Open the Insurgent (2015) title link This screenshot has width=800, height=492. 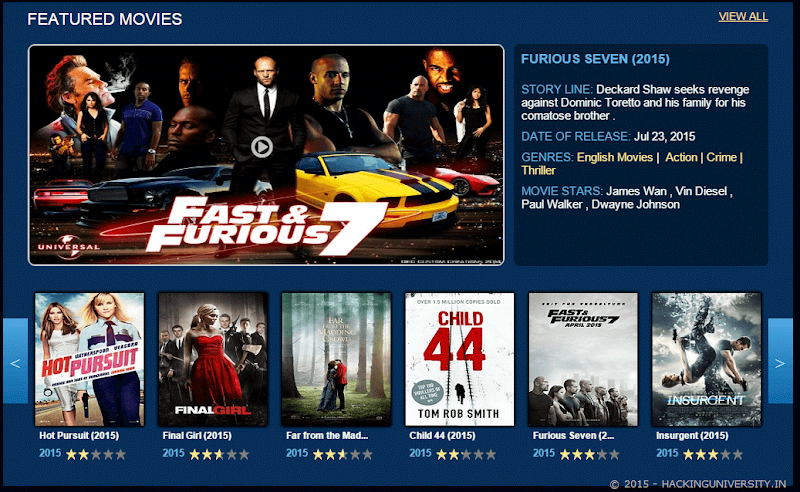pyautogui.click(x=692, y=435)
